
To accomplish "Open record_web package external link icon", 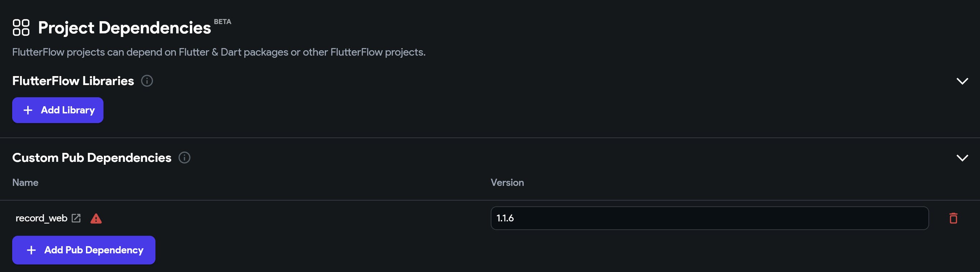I will coord(76,218).
